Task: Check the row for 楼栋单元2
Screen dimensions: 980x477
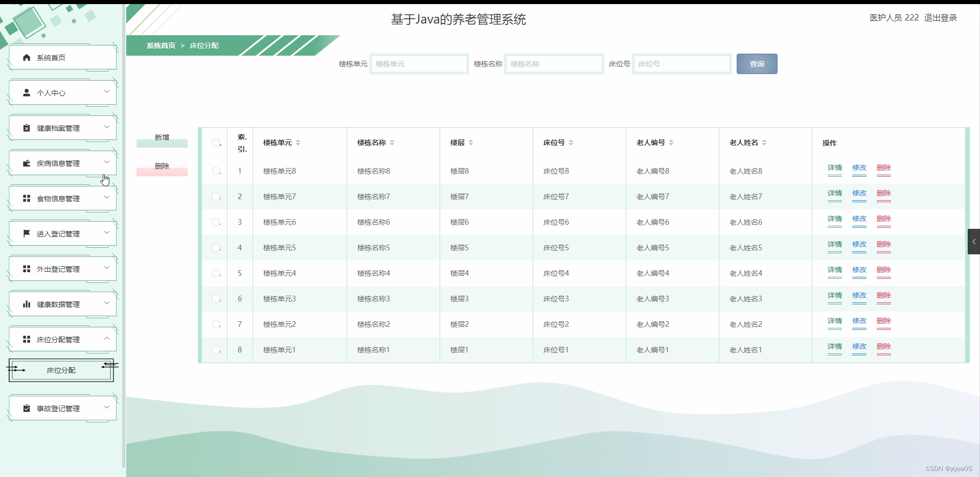Action: click(x=216, y=324)
